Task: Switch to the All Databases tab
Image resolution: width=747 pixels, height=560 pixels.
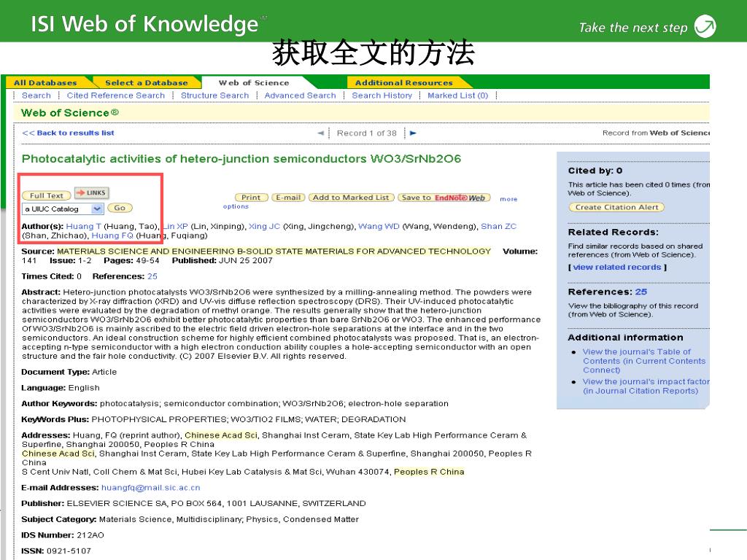Action: [45, 83]
